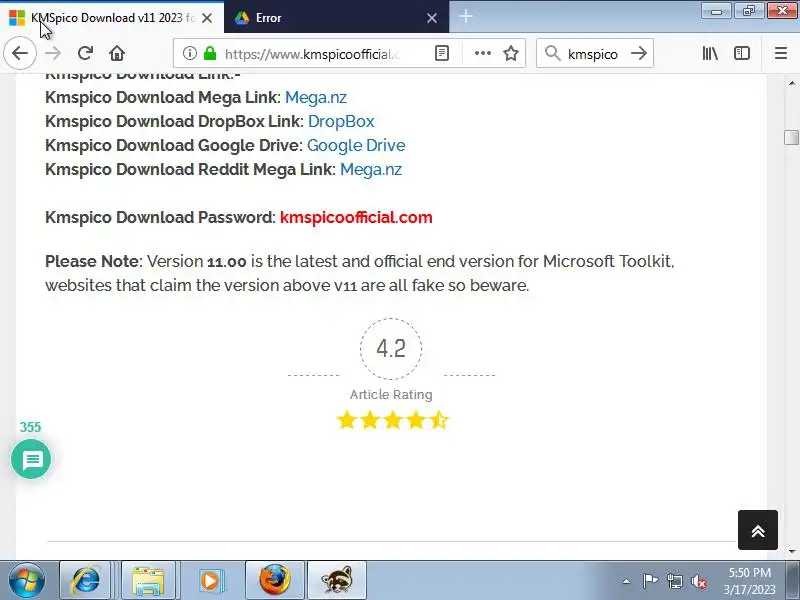Click the kmspico search box
Screen dimensions: 800x600
593,54
